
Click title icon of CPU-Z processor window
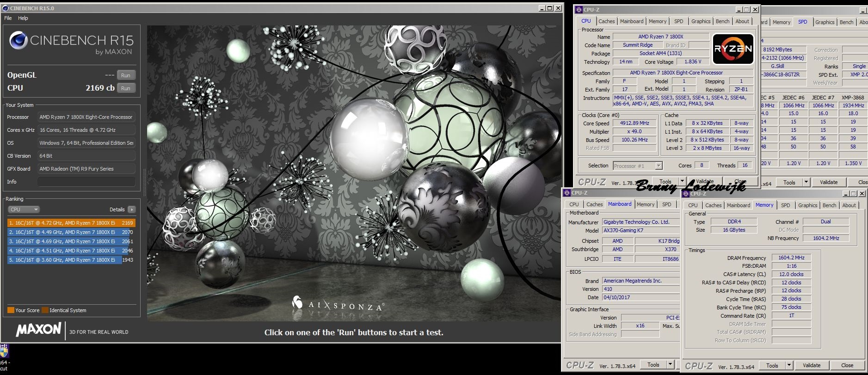coord(579,9)
